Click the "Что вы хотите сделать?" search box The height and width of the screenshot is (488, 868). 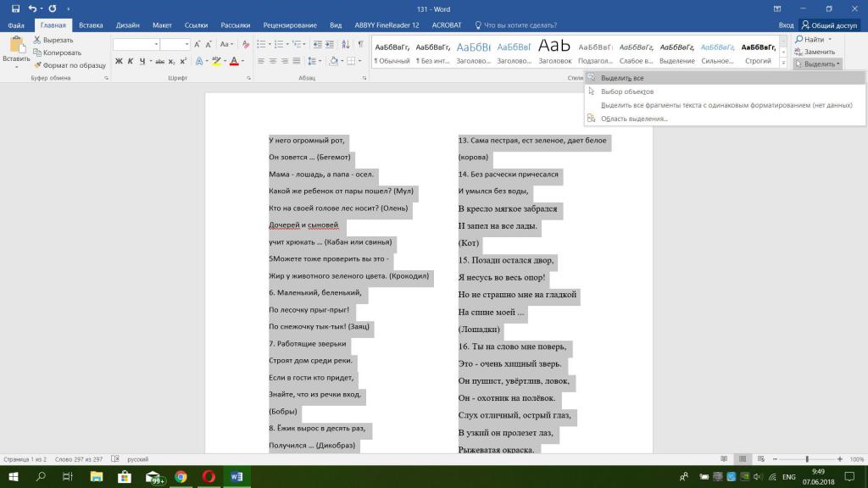(x=520, y=25)
